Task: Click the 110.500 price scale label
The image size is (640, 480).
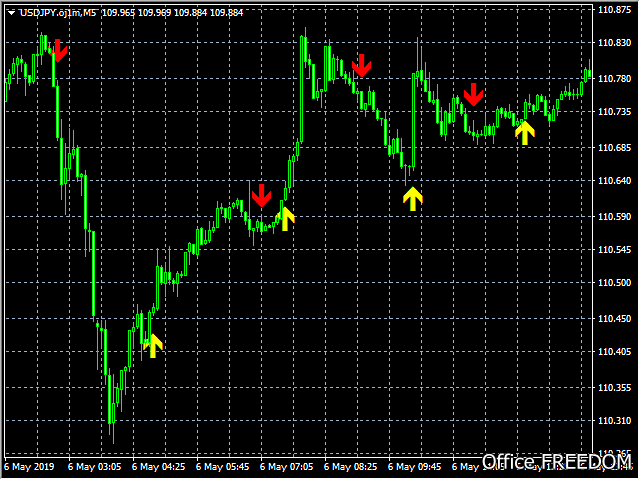Action: pos(614,282)
